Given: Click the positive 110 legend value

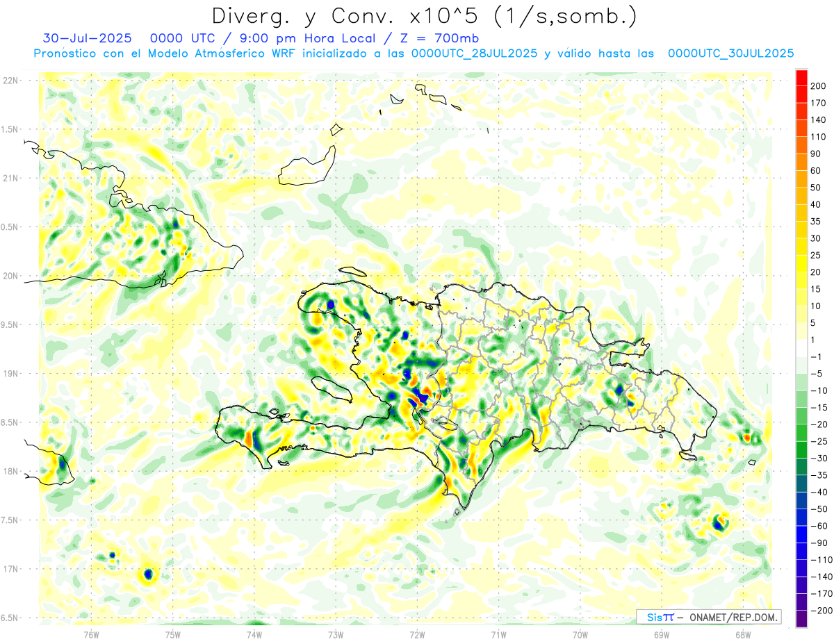Looking at the screenshot, I should [818, 137].
